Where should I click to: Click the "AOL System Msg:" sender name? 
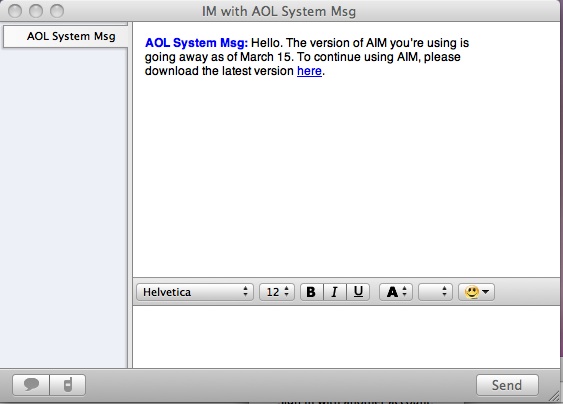coord(196,43)
